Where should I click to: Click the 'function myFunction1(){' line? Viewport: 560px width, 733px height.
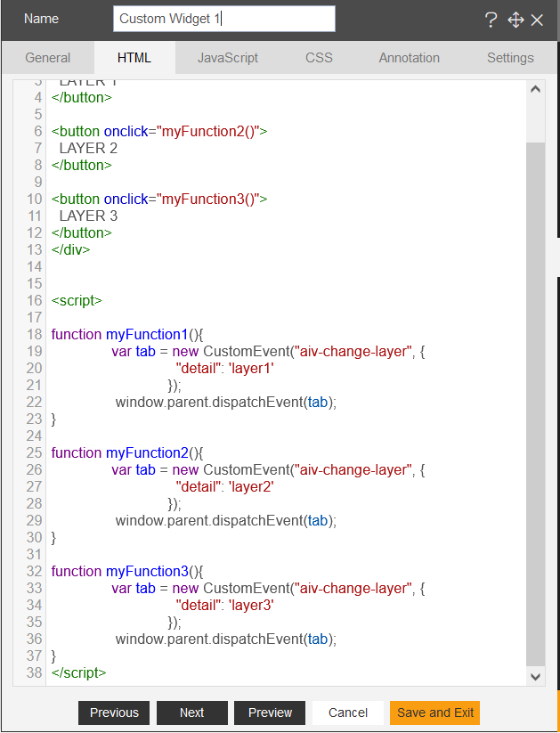pyautogui.click(x=127, y=334)
